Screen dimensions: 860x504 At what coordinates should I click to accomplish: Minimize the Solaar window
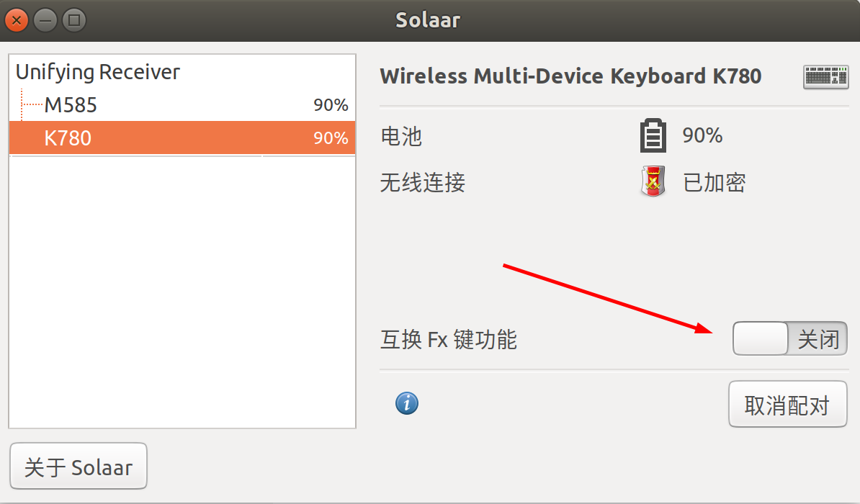click(45, 21)
